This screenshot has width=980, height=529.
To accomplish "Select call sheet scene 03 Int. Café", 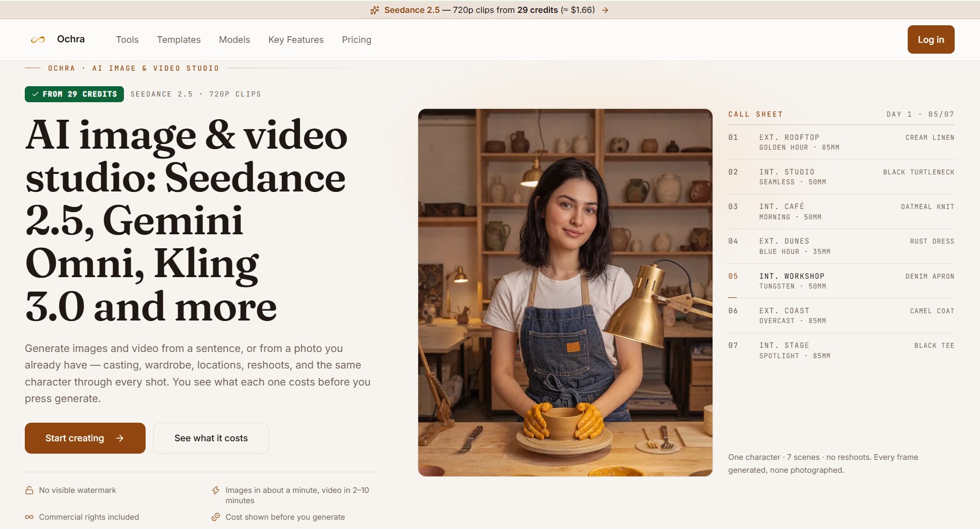I will [x=841, y=212].
